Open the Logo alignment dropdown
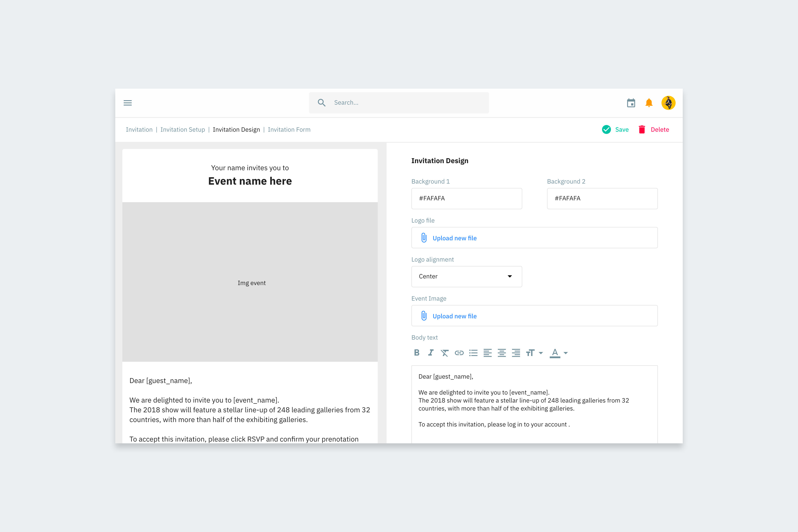This screenshot has width=798, height=532. pyautogui.click(x=467, y=276)
